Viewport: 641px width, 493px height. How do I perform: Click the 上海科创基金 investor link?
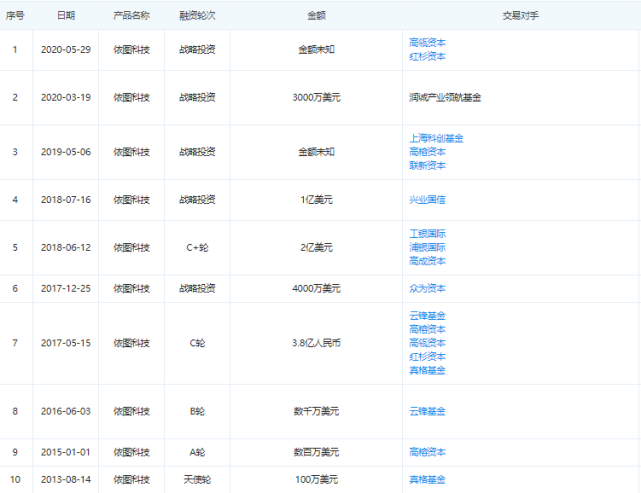click(x=436, y=138)
